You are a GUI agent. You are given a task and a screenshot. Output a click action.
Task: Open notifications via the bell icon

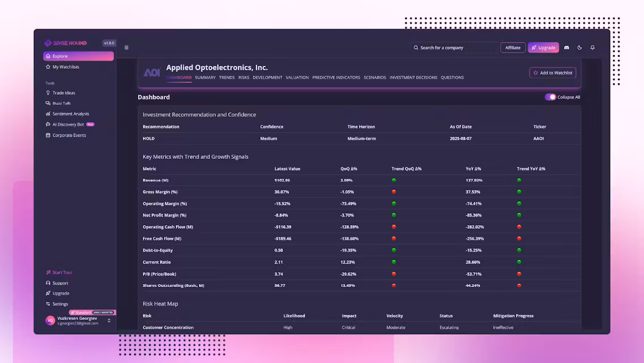pos(592,48)
